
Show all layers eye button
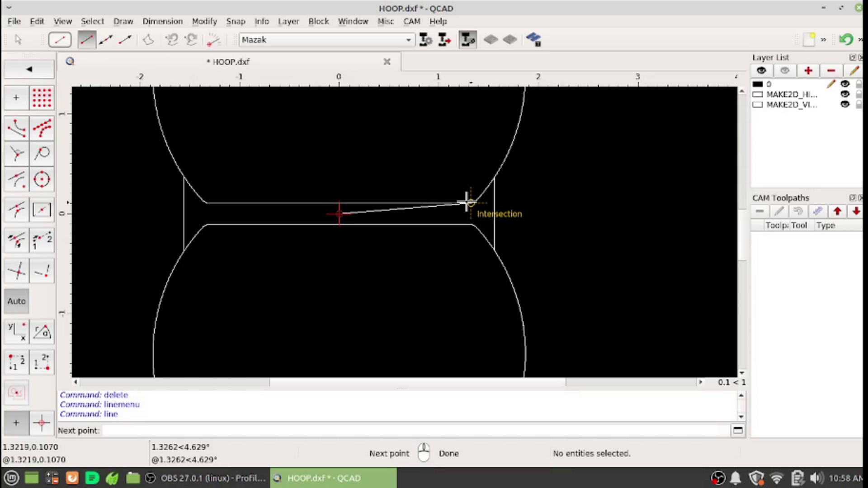(761, 70)
